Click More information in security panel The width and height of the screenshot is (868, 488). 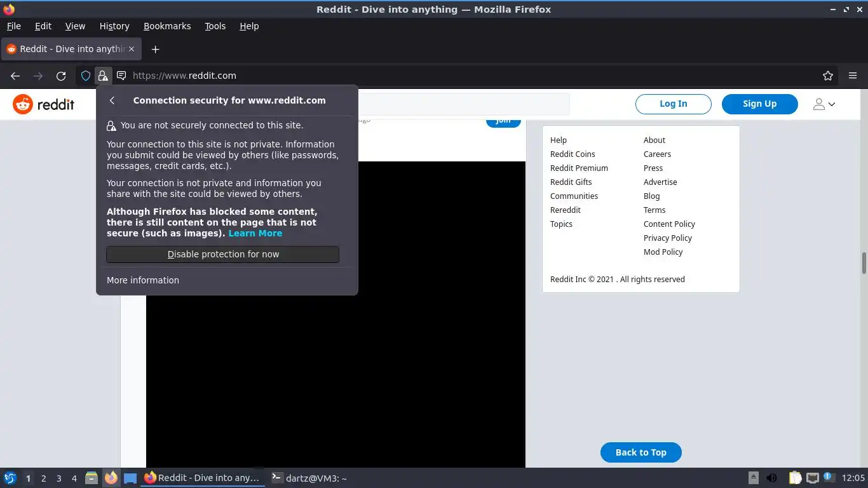143,280
